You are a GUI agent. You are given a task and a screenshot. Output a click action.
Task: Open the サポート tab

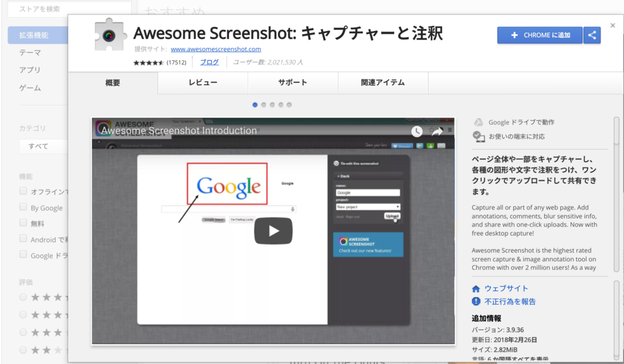293,83
